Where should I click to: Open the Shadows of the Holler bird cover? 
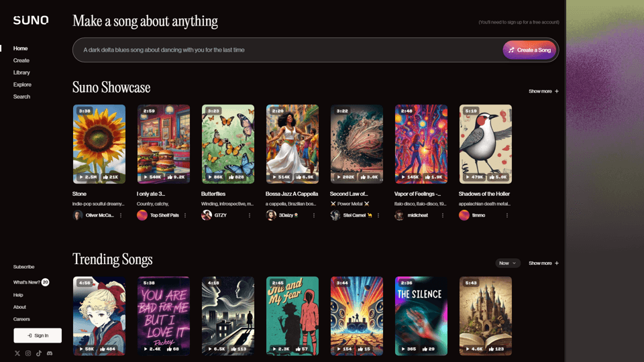[486, 144]
